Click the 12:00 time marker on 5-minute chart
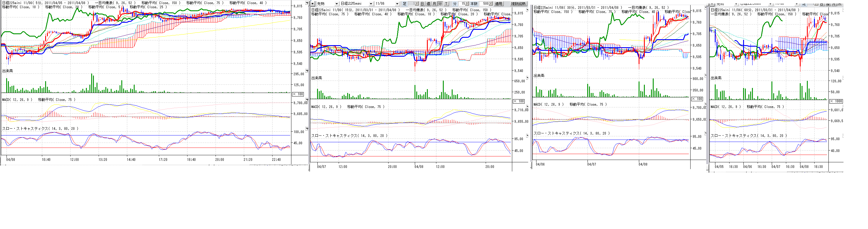This screenshot has height=229, width=868. [74, 160]
